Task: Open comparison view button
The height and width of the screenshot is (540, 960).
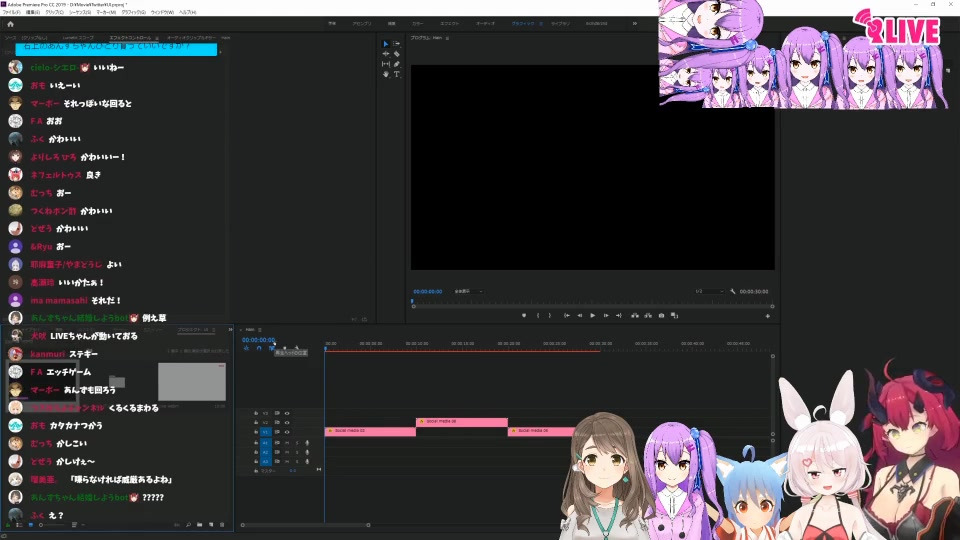Action: point(674,315)
